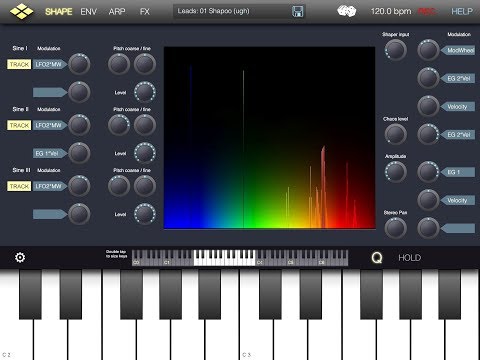480x360 pixels.
Task: Open the EG 1*Vel source of Sine II
Action: [50, 153]
